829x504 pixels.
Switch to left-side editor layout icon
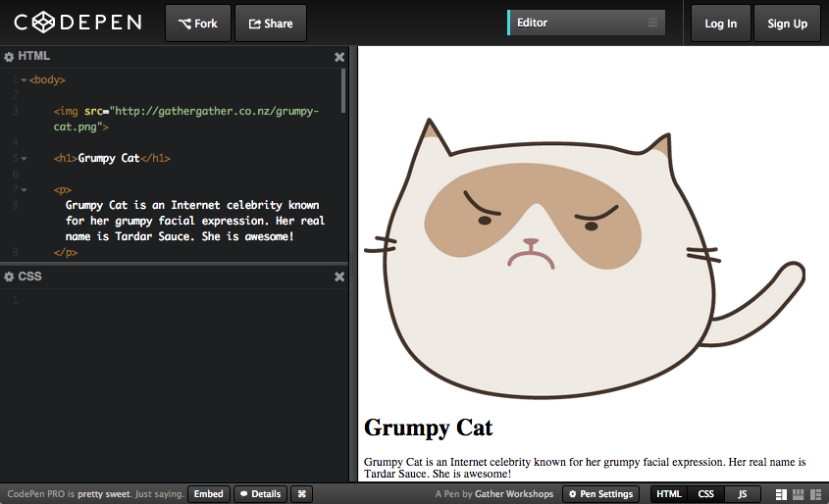pos(781,494)
